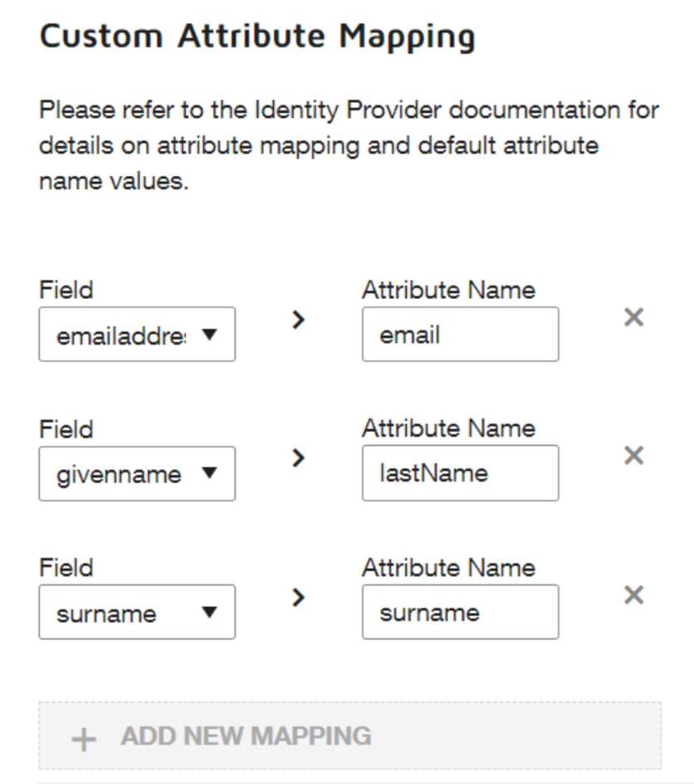Click the Attribute Name label above email

tap(448, 290)
